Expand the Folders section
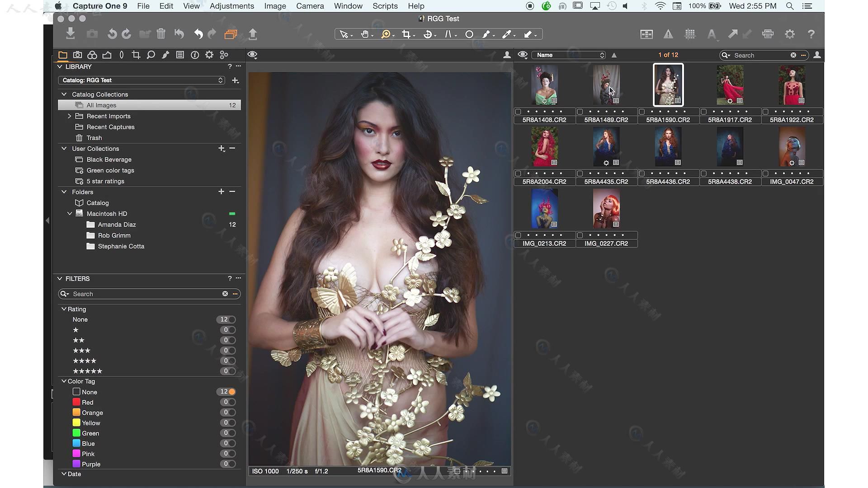The height and width of the screenshot is (488, 868). click(x=64, y=191)
